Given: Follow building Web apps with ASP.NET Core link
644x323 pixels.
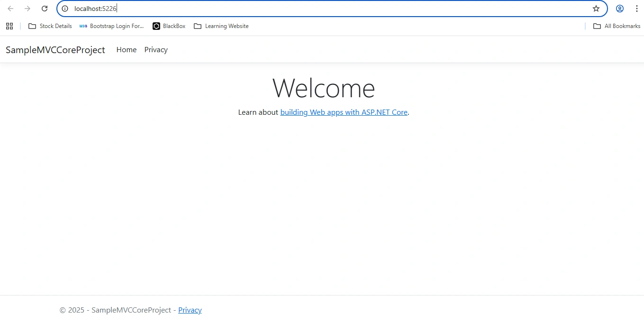Looking at the screenshot, I should 344,112.
